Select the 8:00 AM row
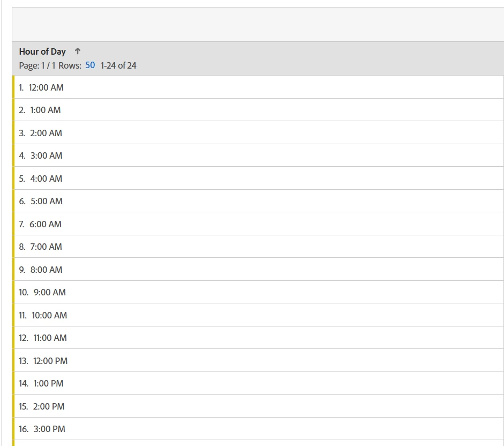This screenshot has height=446, width=504. [x=258, y=269]
